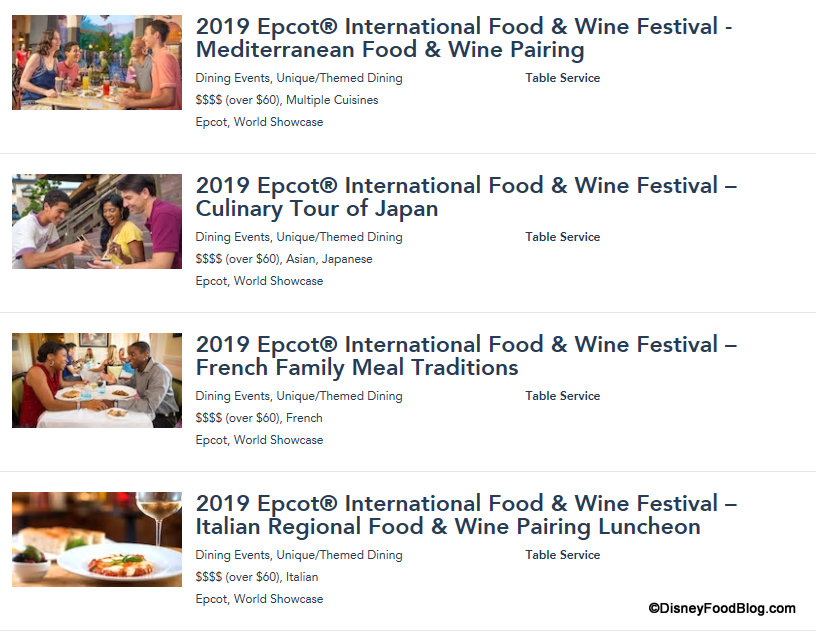Click the Culinary Tour of Japan thumbnail
816x633 pixels.
tap(97, 221)
